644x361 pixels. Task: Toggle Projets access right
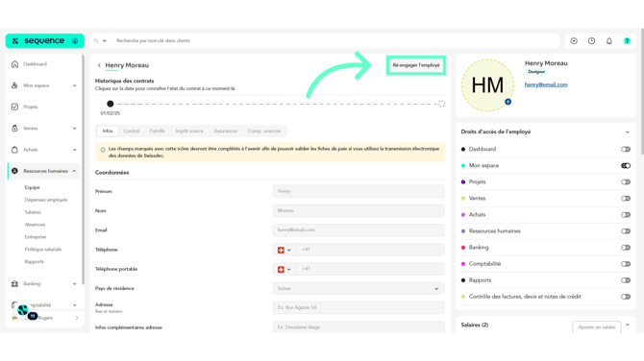tap(626, 182)
